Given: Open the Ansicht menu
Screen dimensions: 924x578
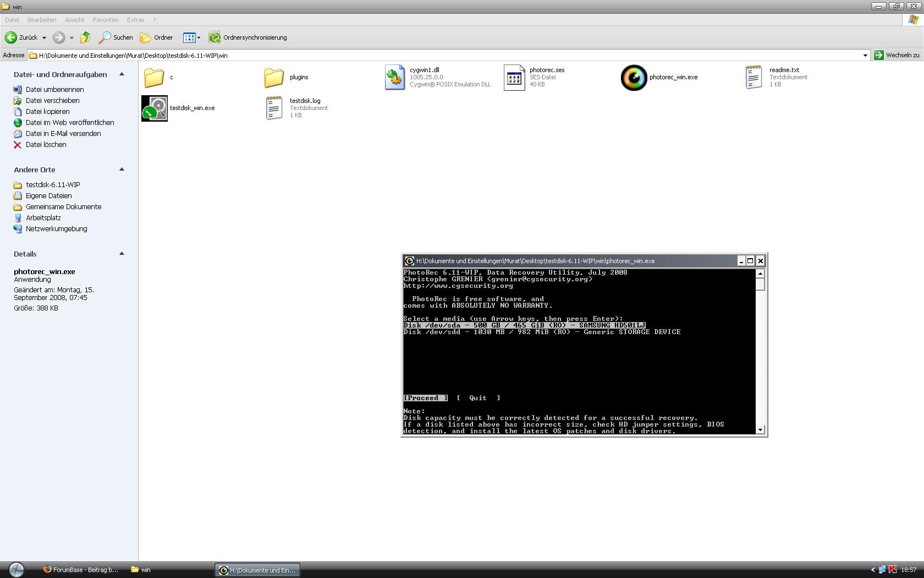Looking at the screenshot, I should (x=75, y=20).
